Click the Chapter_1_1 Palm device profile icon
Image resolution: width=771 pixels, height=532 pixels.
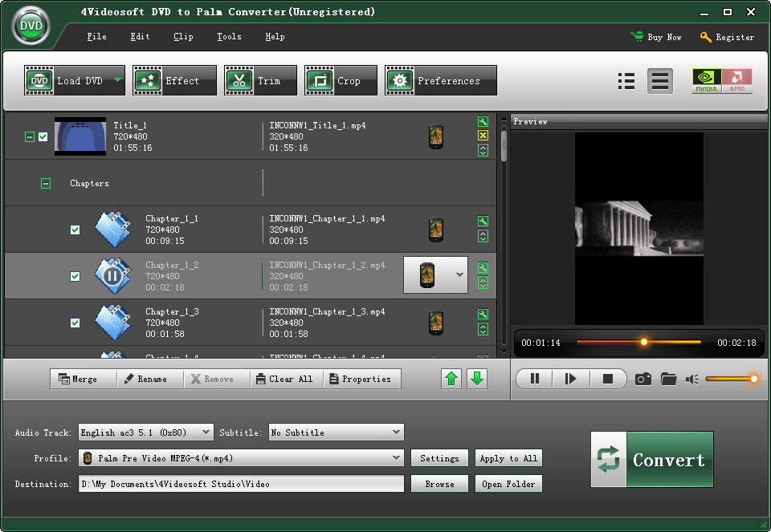(x=435, y=230)
